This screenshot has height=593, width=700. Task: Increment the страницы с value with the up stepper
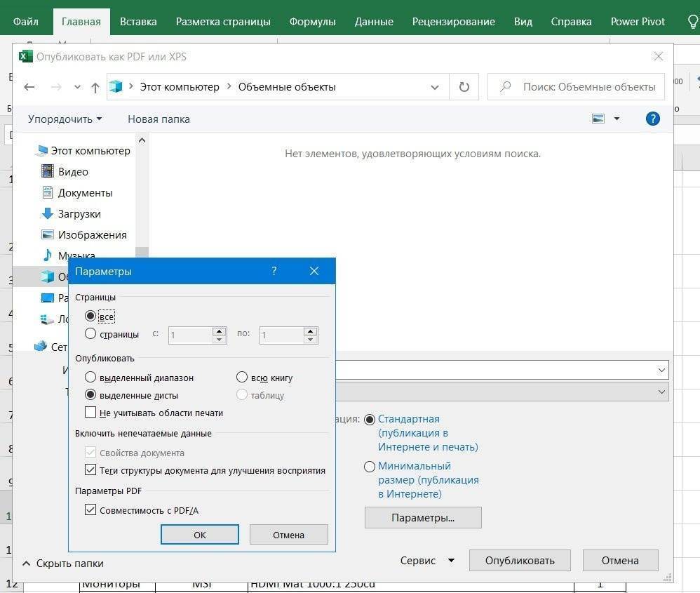pos(220,331)
